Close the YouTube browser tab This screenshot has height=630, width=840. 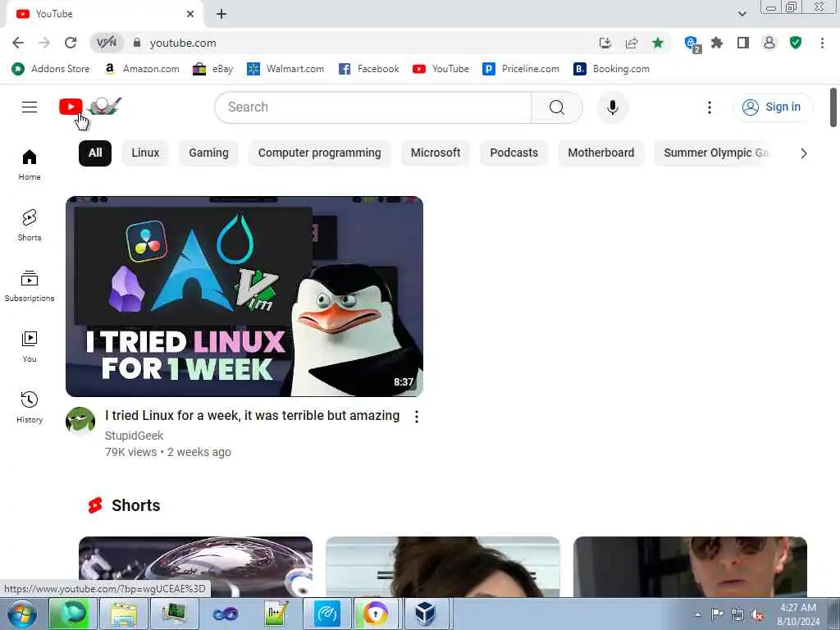190,14
